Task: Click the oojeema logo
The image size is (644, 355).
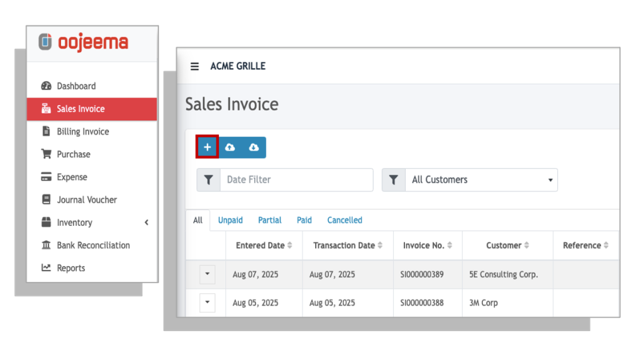Action: [83, 43]
